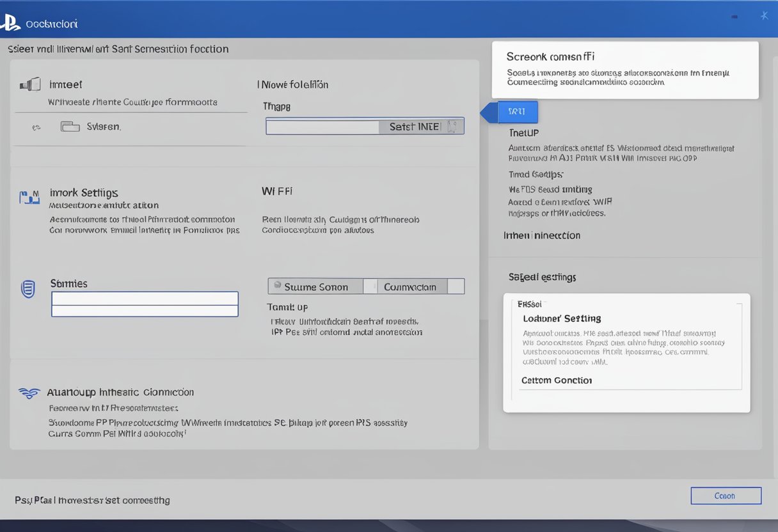Image resolution: width=778 pixels, height=532 pixels.
Task: Select the Services shield icon
Action: point(28,289)
